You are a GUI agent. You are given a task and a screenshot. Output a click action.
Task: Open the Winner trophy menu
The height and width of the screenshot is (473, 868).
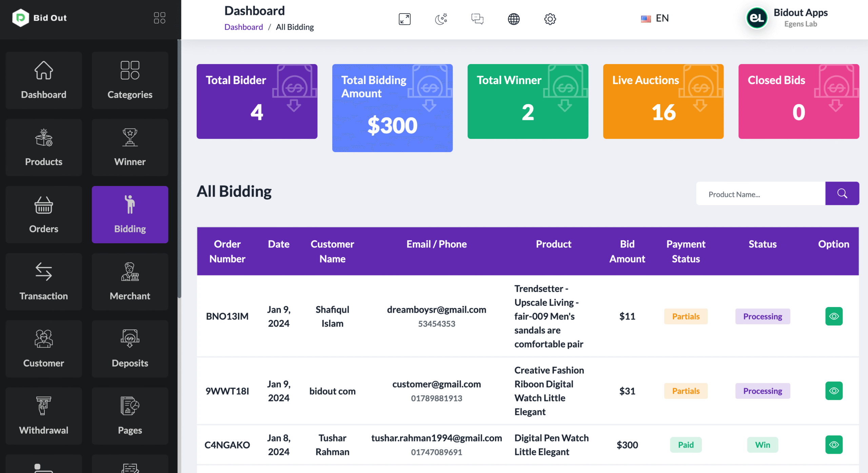click(x=130, y=147)
